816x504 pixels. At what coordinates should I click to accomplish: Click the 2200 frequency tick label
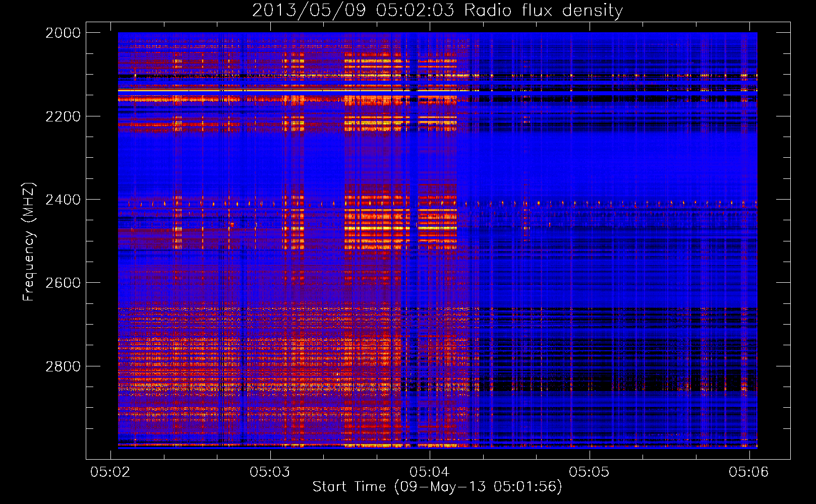[63, 116]
